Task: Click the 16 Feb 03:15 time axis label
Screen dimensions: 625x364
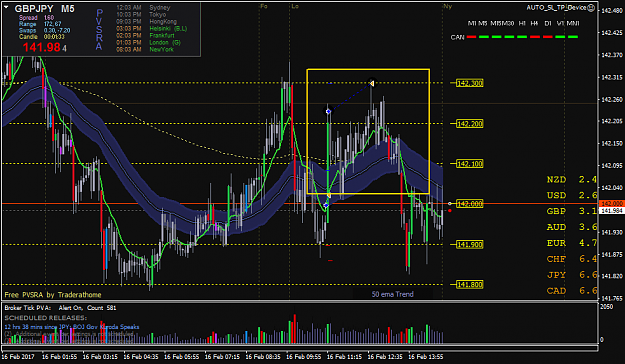Action: pos(100,357)
